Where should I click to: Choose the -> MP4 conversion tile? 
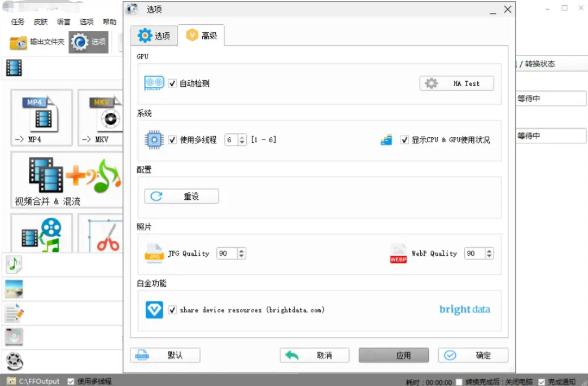click(x=41, y=117)
